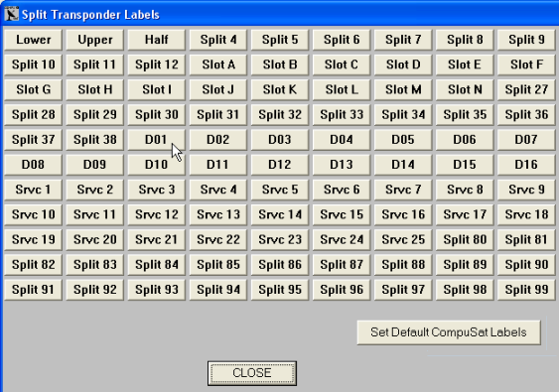
Task: Open the Slot G label
Action: click(33, 89)
